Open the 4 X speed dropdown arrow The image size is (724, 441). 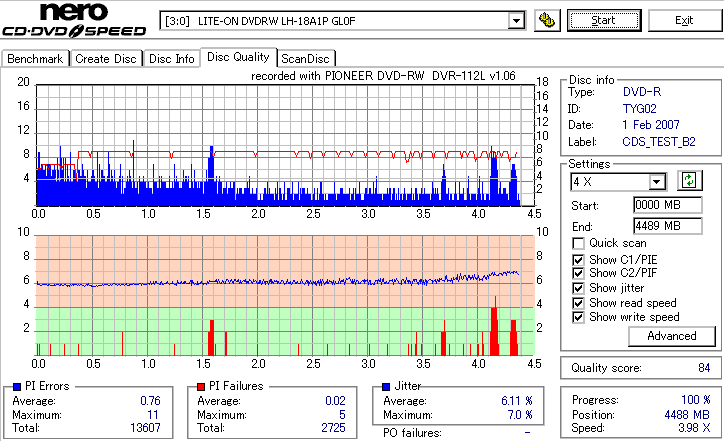656,182
